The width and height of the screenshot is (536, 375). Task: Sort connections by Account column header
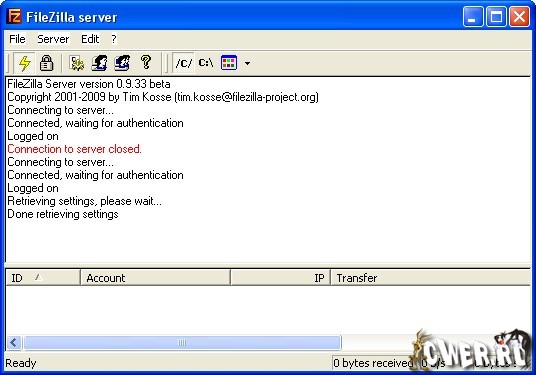point(156,278)
